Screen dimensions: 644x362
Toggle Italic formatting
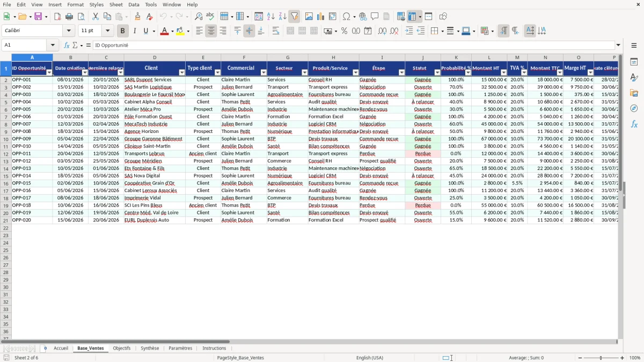[134, 31]
